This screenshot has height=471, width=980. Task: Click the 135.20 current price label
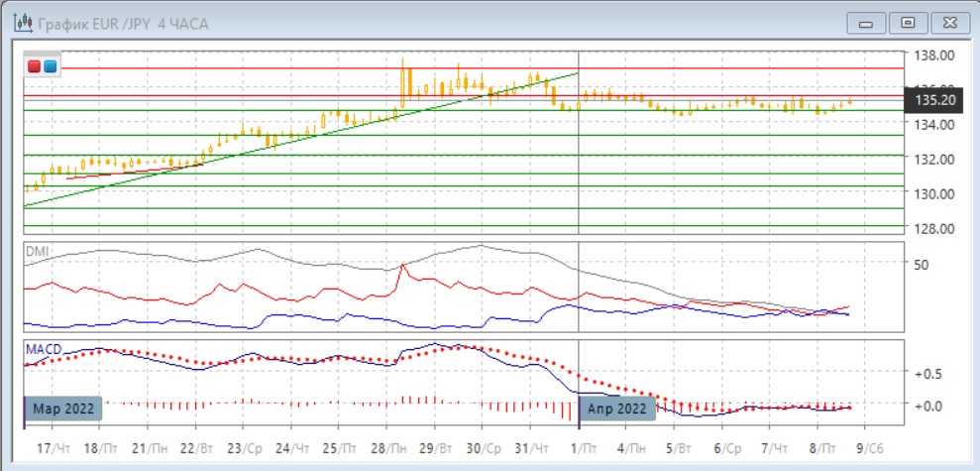tap(934, 100)
